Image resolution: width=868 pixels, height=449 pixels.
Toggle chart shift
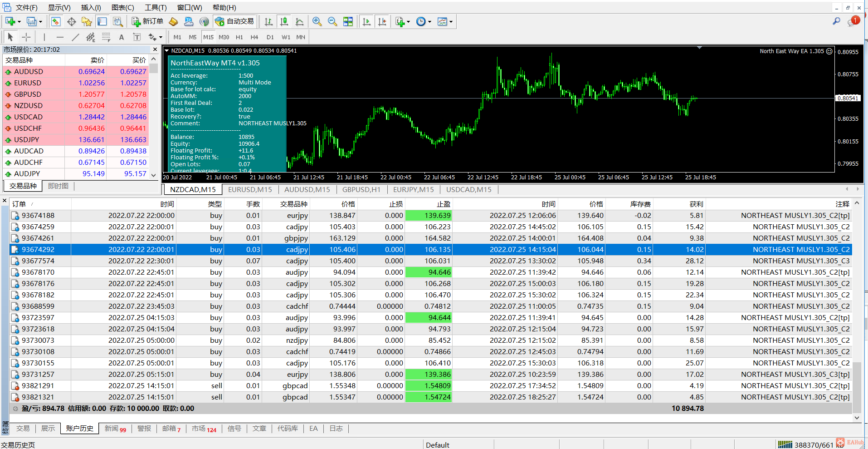point(382,21)
